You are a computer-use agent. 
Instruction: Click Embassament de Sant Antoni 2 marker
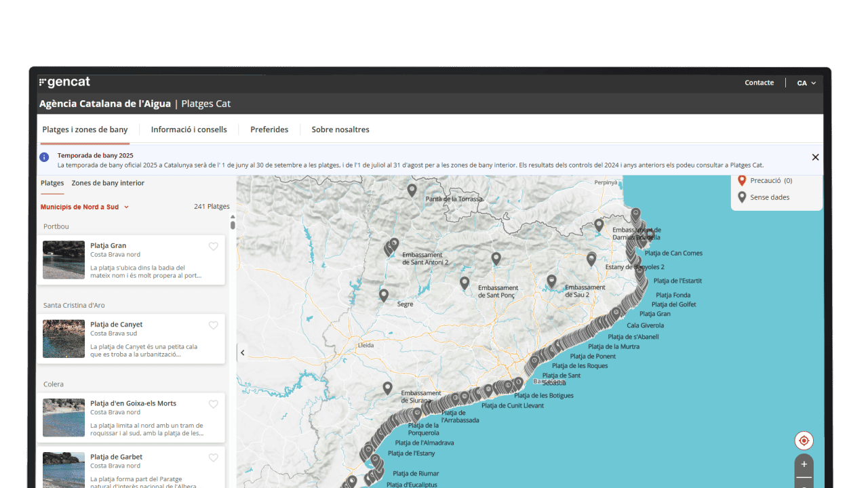(394, 244)
